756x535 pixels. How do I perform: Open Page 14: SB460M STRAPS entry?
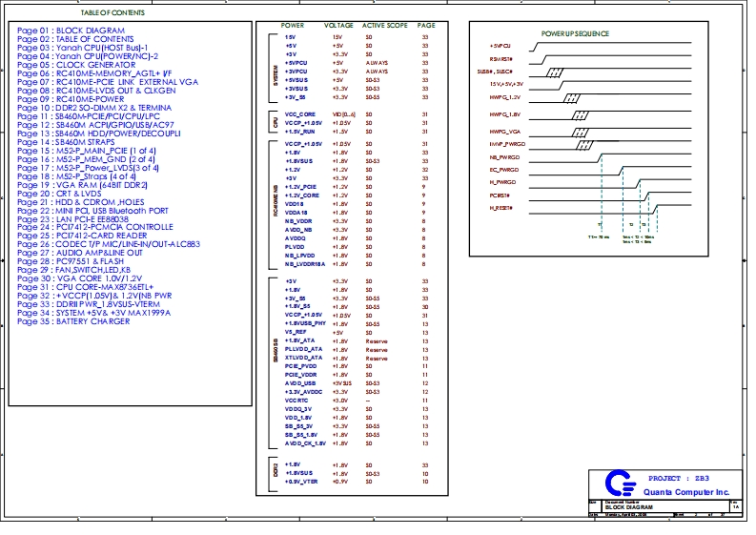pyautogui.click(x=77, y=142)
